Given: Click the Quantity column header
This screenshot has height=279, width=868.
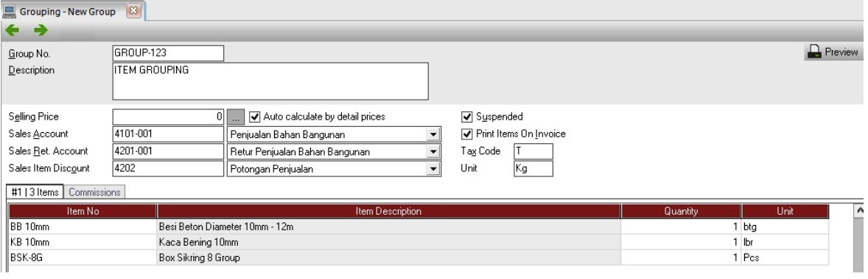Looking at the screenshot, I should click(x=681, y=211).
